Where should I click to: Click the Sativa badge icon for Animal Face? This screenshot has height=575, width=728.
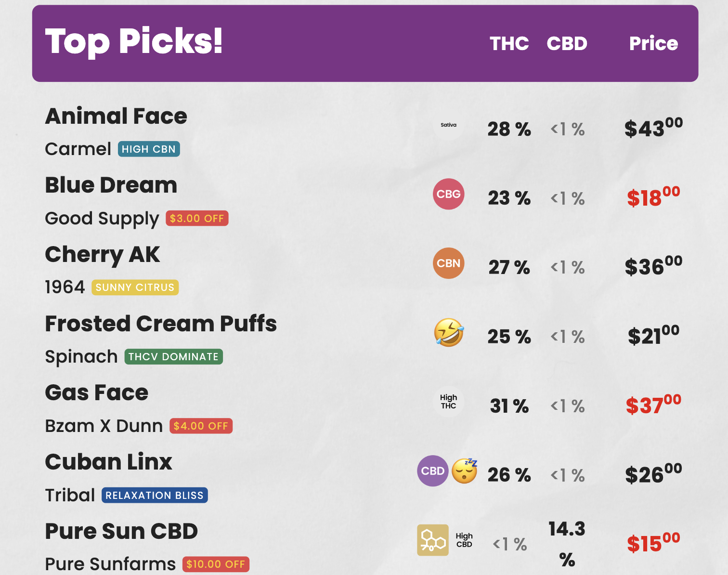pyautogui.click(x=448, y=125)
